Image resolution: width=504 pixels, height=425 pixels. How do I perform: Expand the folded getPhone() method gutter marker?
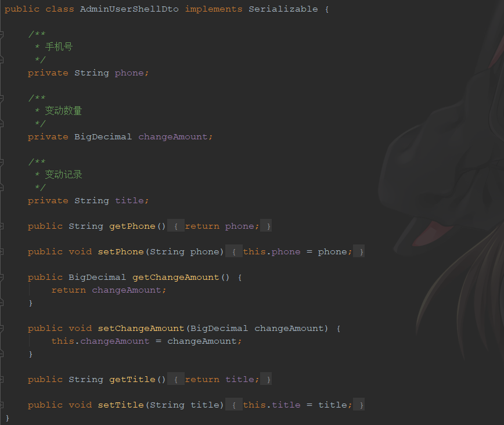pyautogui.click(x=1, y=226)
